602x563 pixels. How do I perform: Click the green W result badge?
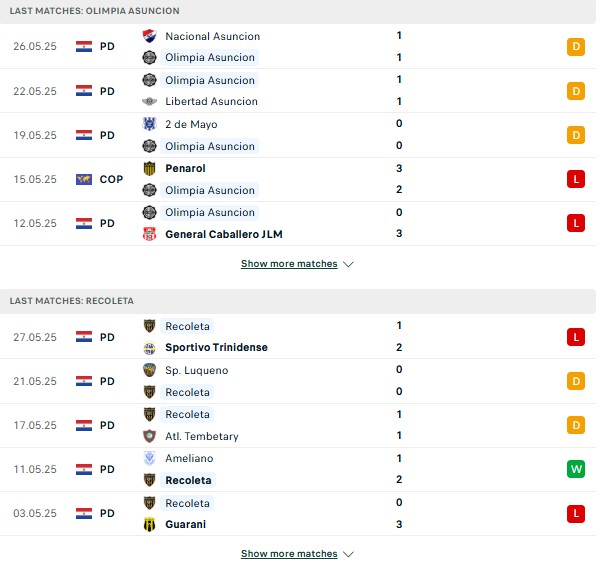click(576, 469)
